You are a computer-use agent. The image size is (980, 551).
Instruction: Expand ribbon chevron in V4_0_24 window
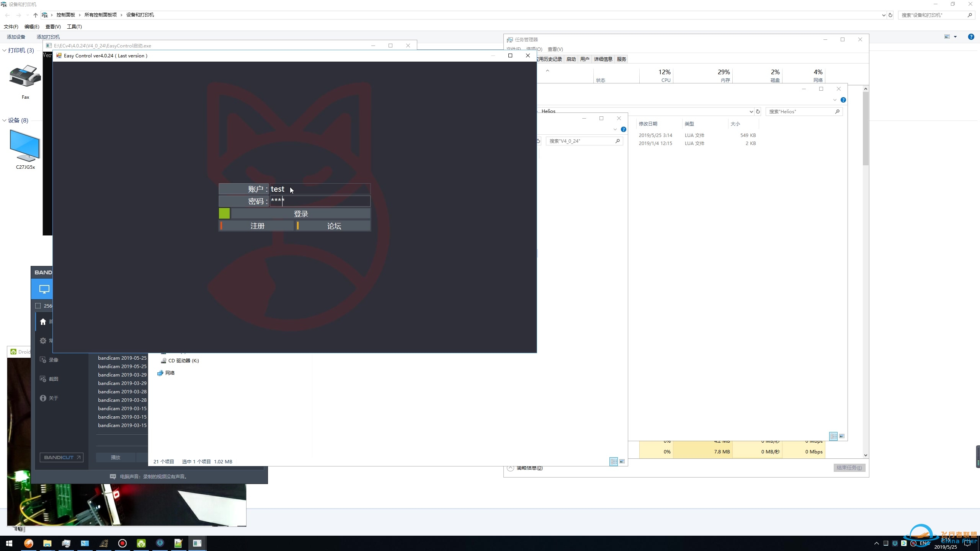pos(615,129)
